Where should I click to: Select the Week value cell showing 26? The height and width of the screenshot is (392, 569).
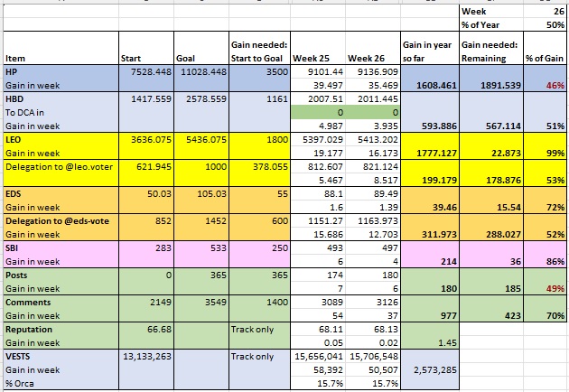(x=545, y=11)
